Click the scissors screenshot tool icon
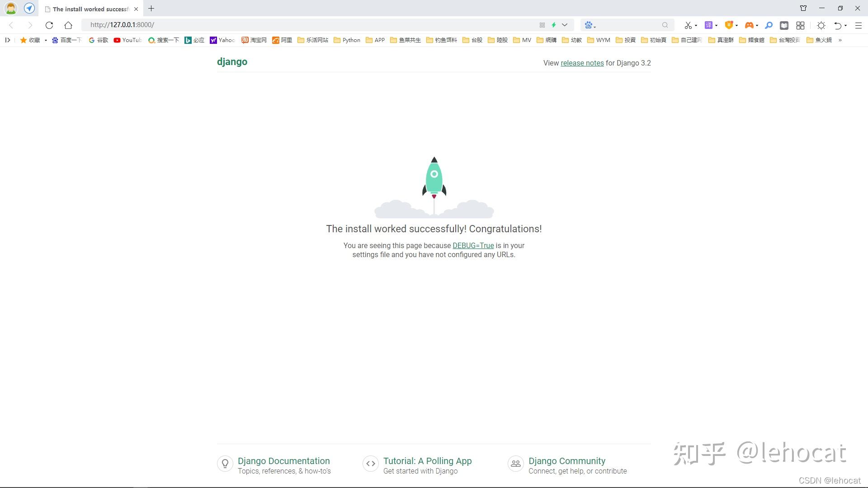The height and width of the screenshot is (488, 868). click(x=688, y=25)
